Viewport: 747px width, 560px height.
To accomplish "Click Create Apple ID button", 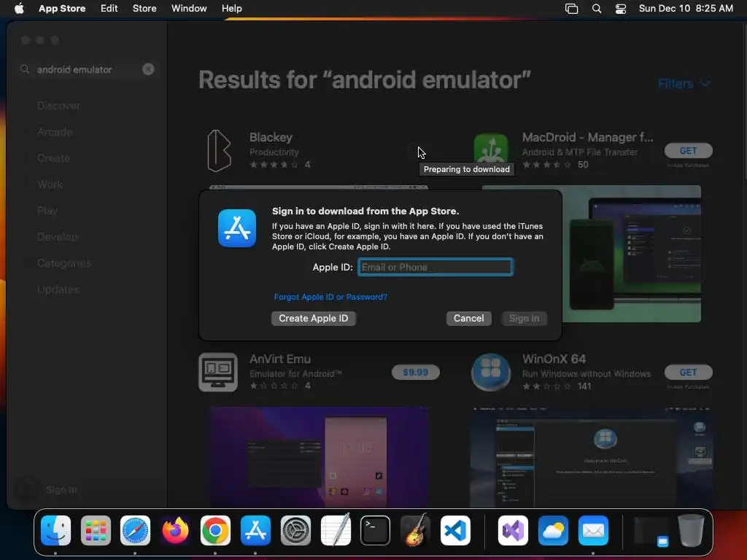I will [x=314, y=318].
